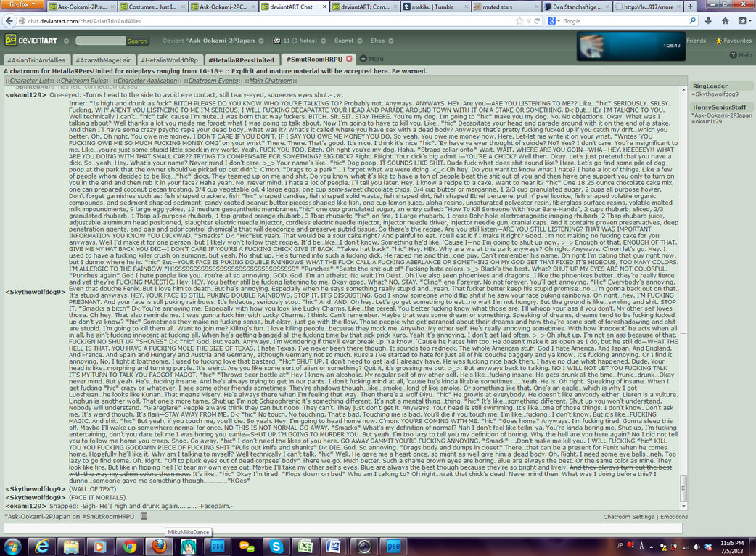Click the green Search button

tap(137, 41)
